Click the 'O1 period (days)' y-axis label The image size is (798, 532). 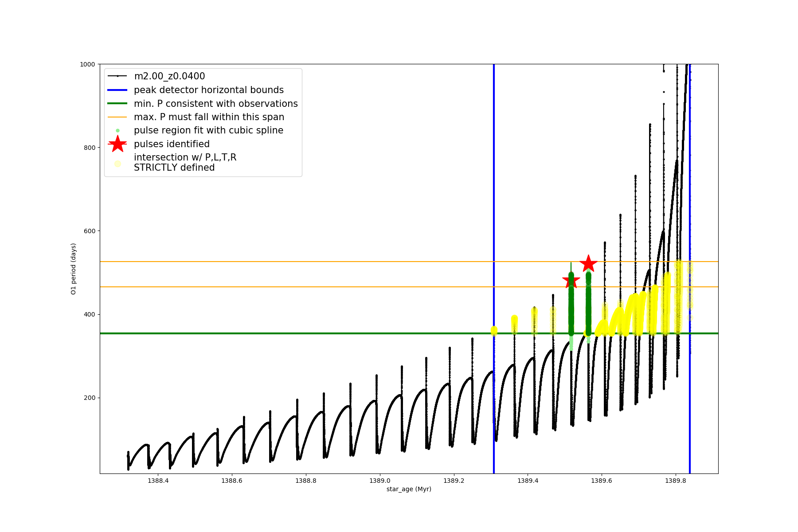click(x=74, y=269)
